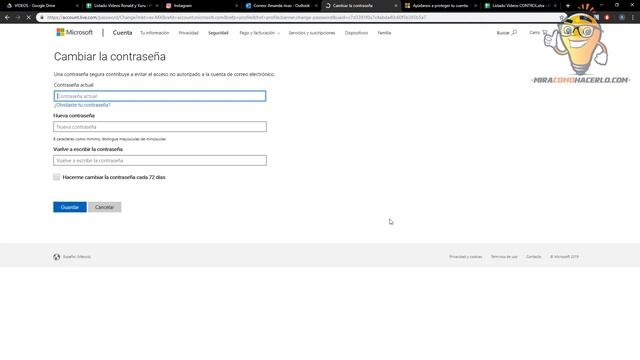Click the red extension icon in toolbar
The width and height of the screenshot is (640, 360).
coord(607,18)
